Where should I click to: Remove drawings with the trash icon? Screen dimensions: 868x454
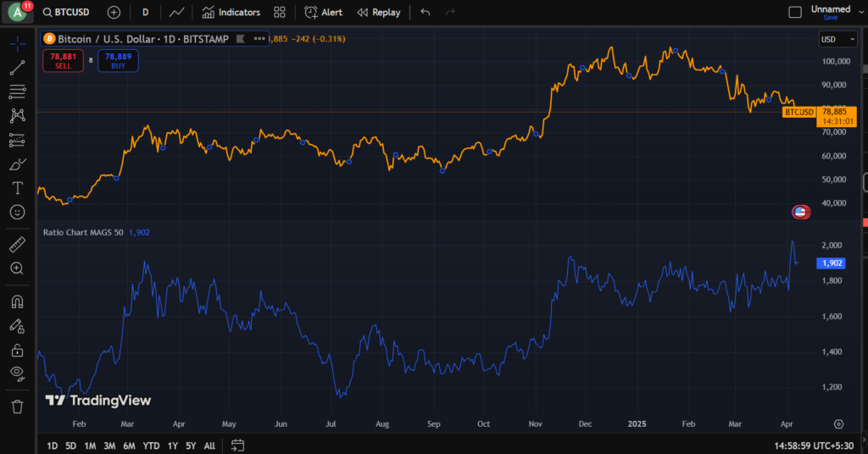[17, 407]
